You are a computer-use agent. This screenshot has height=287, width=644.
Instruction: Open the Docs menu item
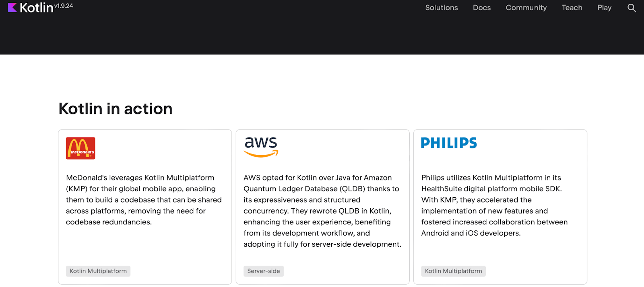coord(482,8)
